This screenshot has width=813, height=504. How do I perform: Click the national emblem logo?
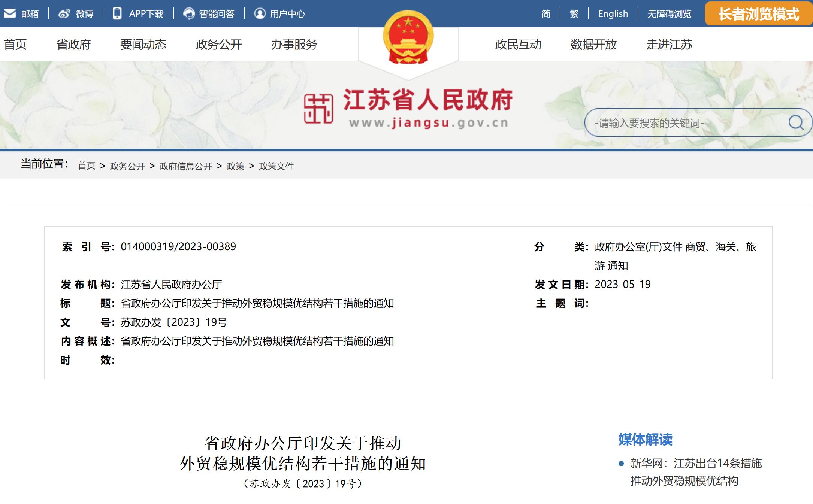tap(408, 37)
